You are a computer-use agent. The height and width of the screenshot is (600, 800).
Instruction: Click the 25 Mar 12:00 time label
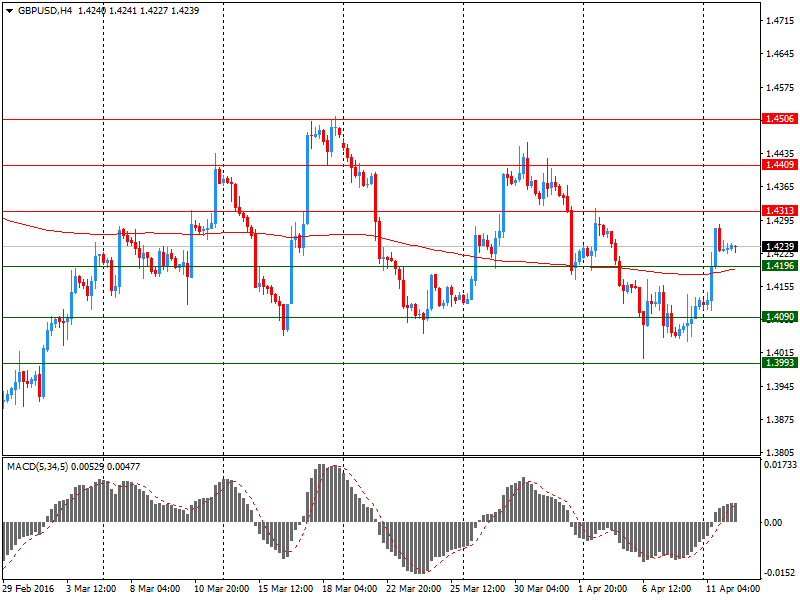click(x=478, y=589)
